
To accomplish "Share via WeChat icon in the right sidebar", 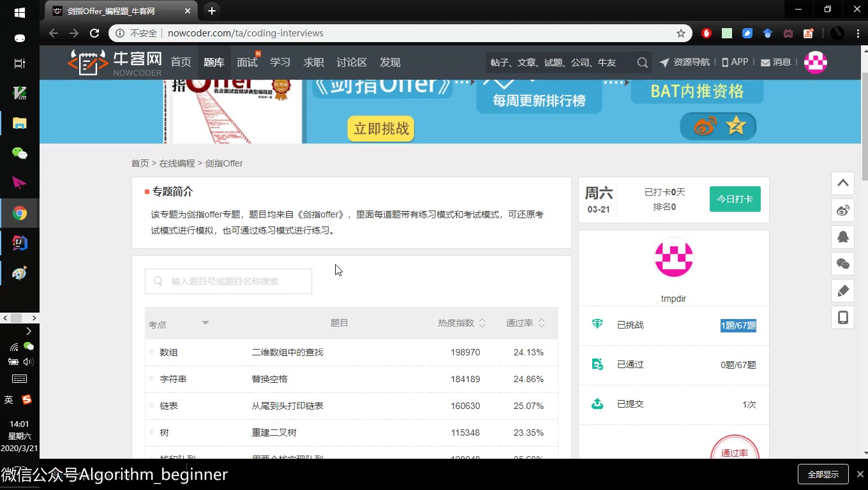I will [x=843, y=264].
